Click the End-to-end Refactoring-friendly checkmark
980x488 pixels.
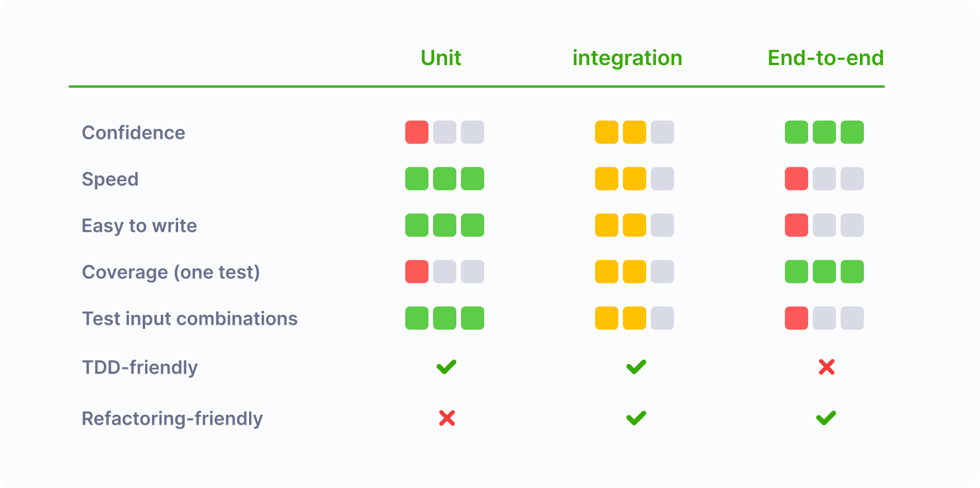pyautogui.click(x=826, y=418)
